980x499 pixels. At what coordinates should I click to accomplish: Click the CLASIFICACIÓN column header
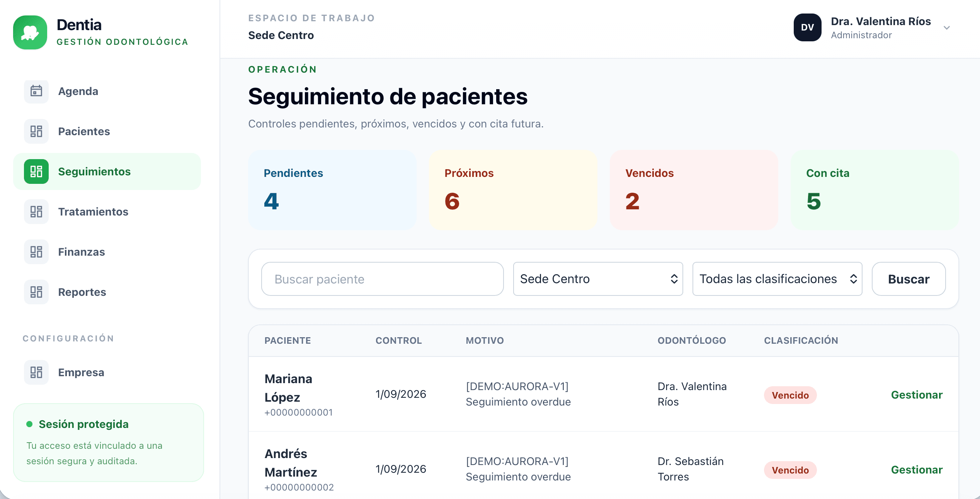point(801,341)
